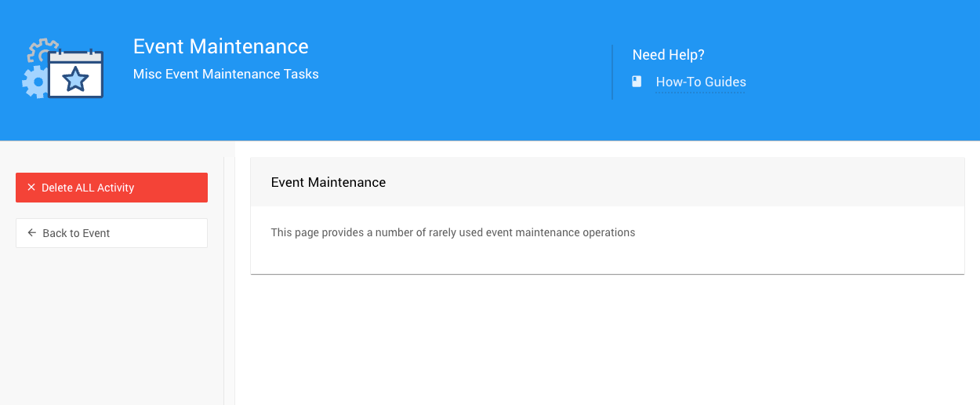Click the blank white area below the panel
Image resolution: width=980 pixels, height=405 pixels.
607,339
